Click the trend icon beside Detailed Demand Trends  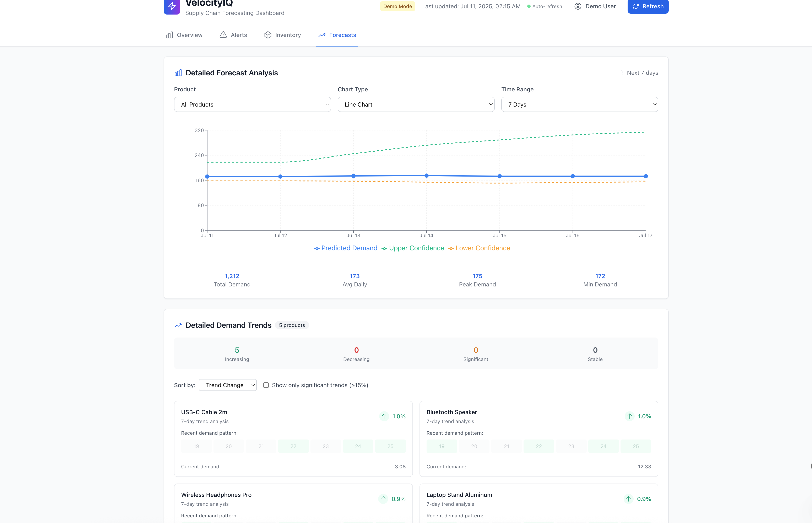[x=178, y=325]
